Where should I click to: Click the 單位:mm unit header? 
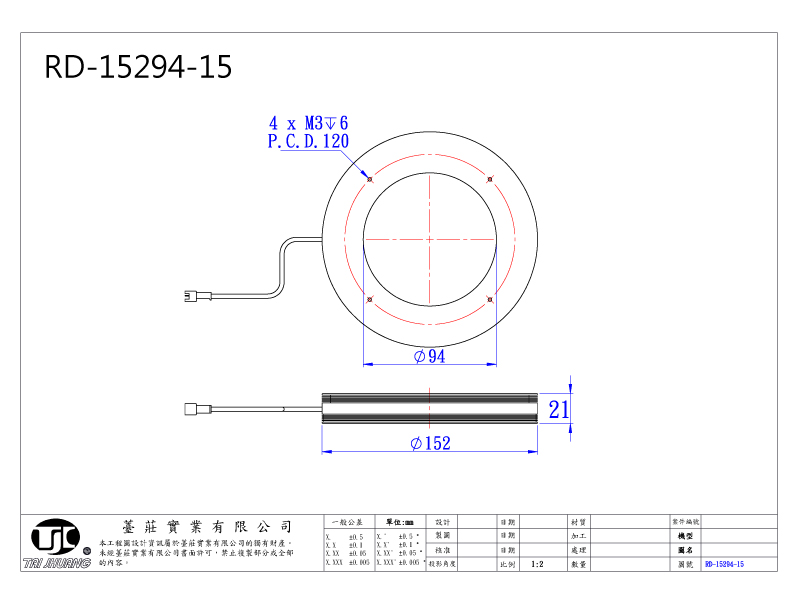pos(400,522)
